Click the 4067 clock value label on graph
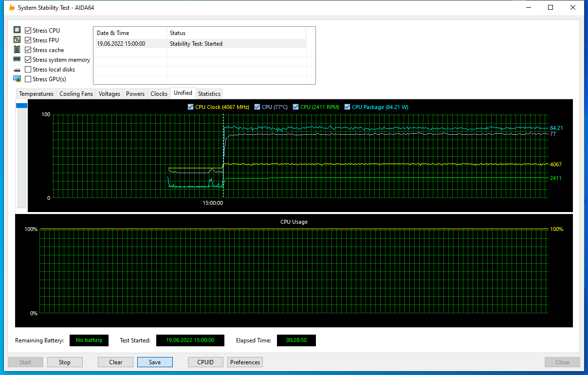This screenshot has width=588, height=375. (556, 164)
